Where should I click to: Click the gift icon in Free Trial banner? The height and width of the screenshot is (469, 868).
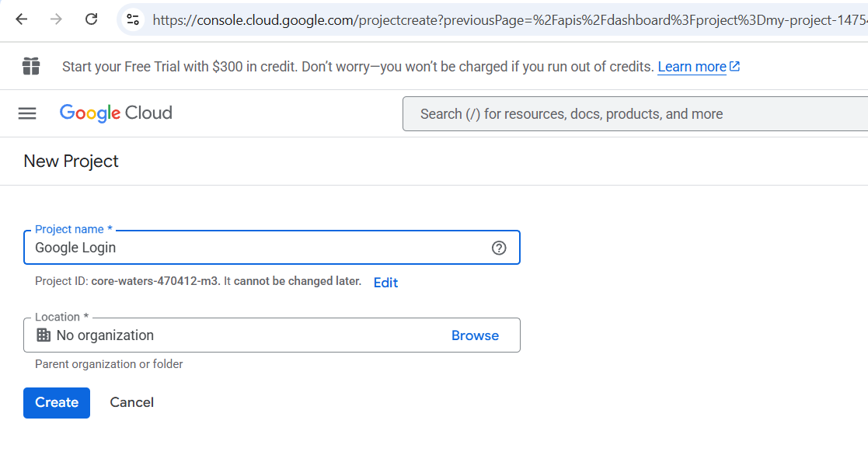click(x=31, y=66)
